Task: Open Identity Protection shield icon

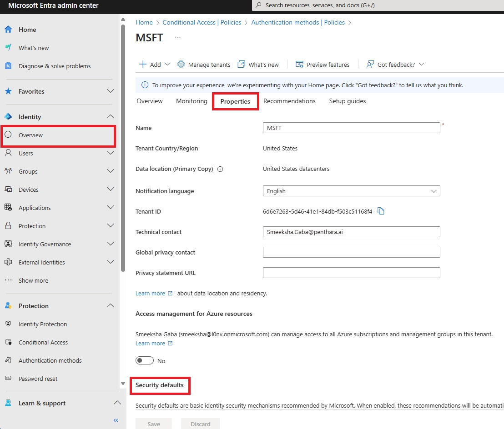Action: point(8,324)
